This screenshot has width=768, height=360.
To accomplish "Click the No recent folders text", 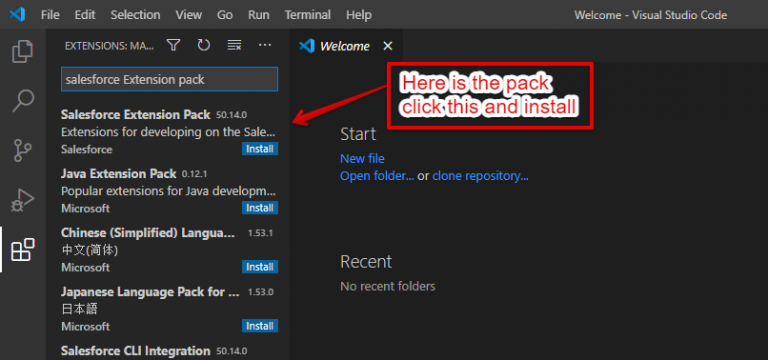I will (388, 286).
